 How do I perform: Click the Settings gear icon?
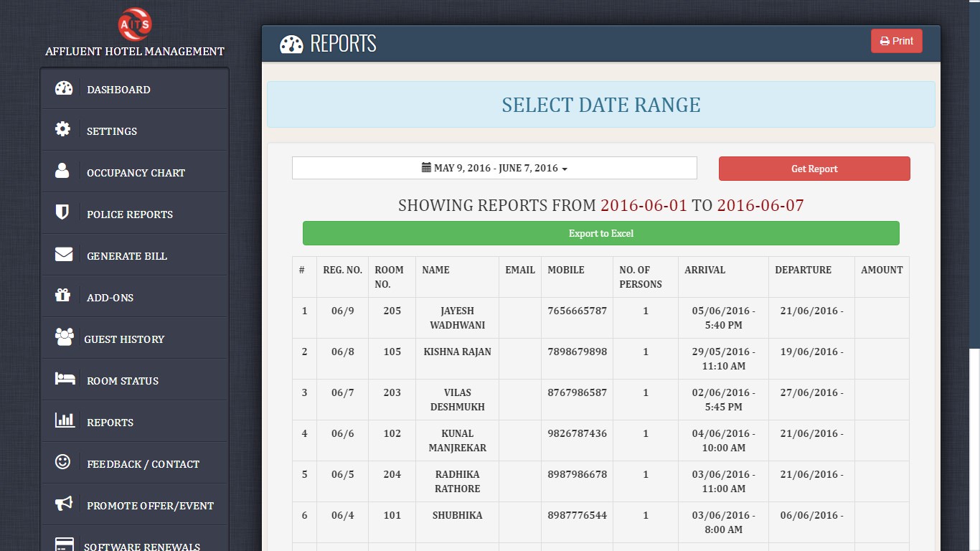point(63,129)
